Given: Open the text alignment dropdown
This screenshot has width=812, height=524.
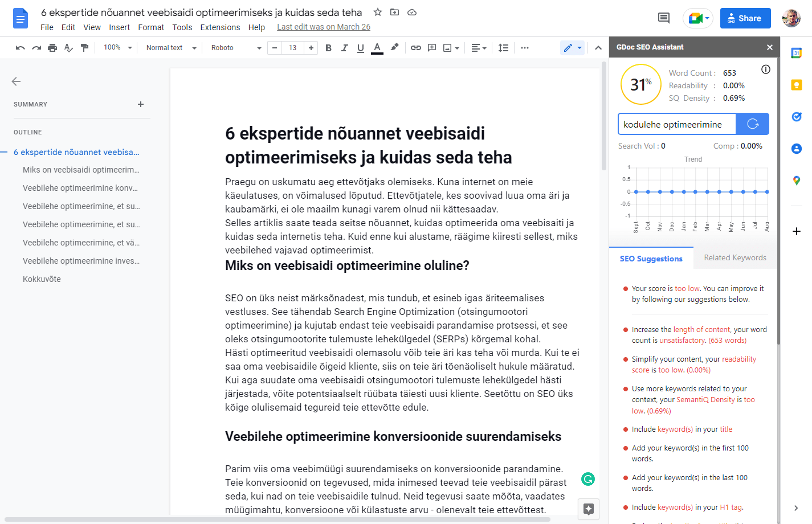Looking at the screenshot, I should [x=479, y=48].
